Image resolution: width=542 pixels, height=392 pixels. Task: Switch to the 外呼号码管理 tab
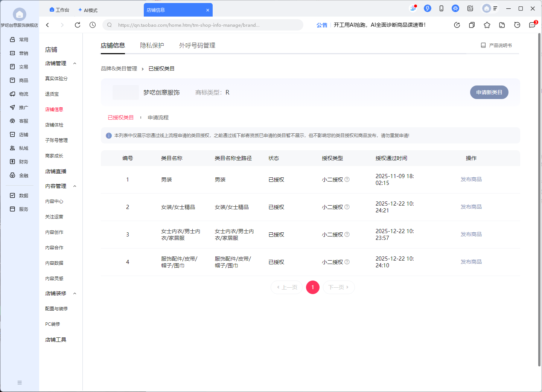point(197,45)
